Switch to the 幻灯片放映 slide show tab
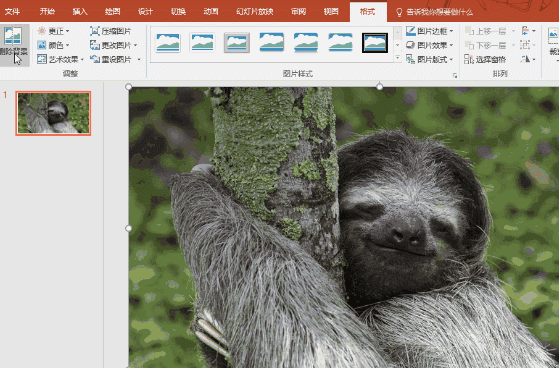 (x=255, y=12)
